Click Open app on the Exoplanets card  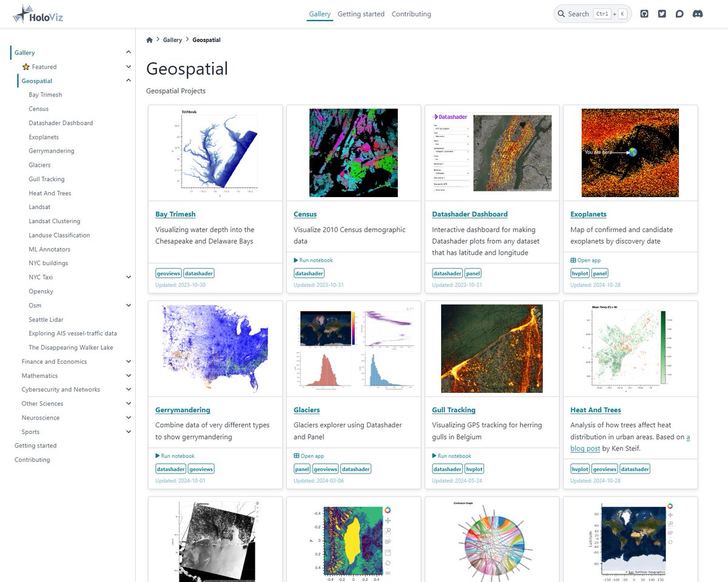tap(585, 260)
